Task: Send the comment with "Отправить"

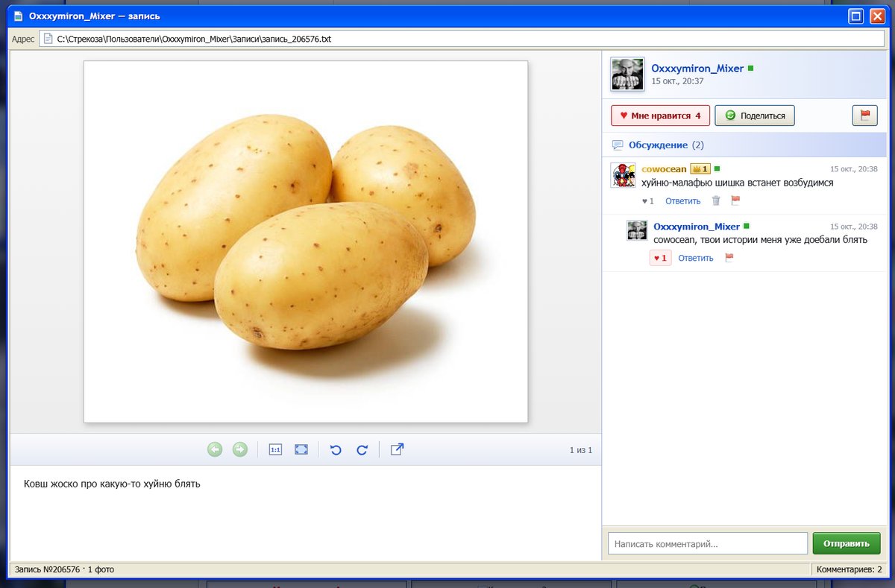Action: 847,543
